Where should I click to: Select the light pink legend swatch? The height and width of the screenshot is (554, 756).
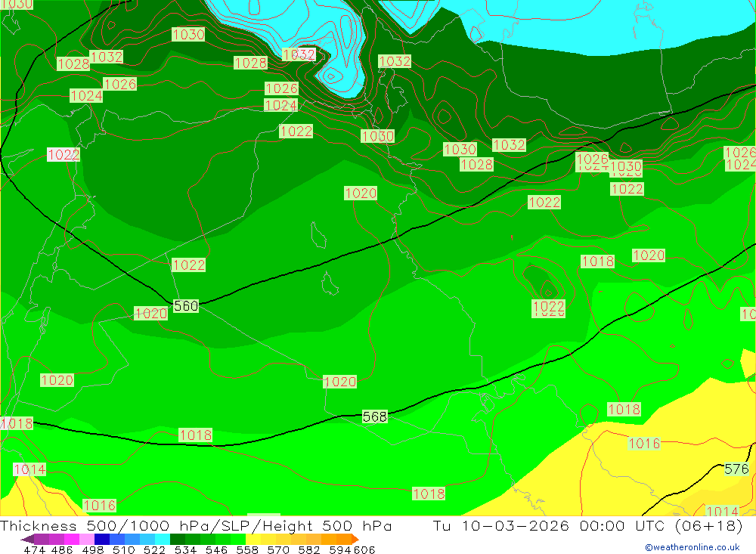tap(87, 539)
